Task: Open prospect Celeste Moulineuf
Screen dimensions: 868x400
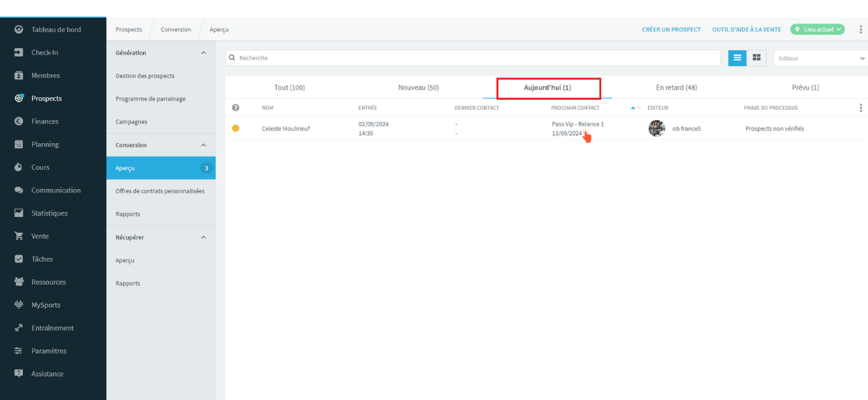Action: pyautogui.click(x=286, y=128)
